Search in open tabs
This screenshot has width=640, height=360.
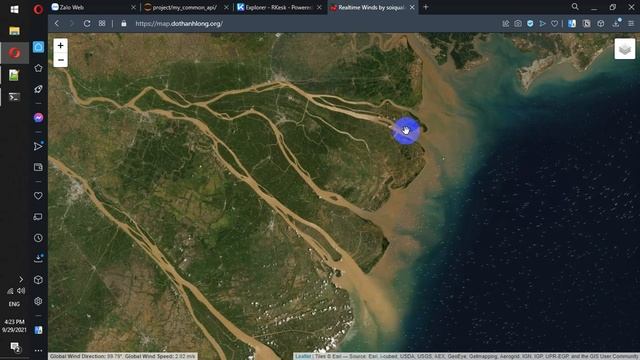[x=575, y=7]
